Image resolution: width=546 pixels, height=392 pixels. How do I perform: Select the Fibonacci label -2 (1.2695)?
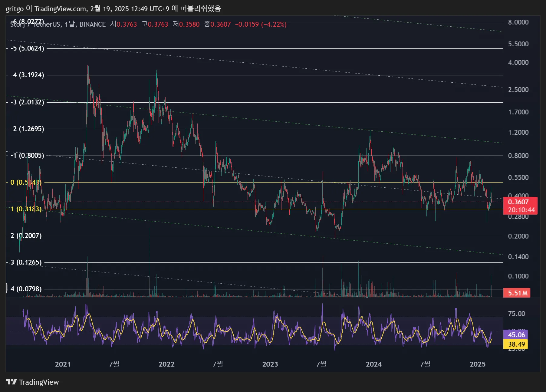click(x=27, y=129)
